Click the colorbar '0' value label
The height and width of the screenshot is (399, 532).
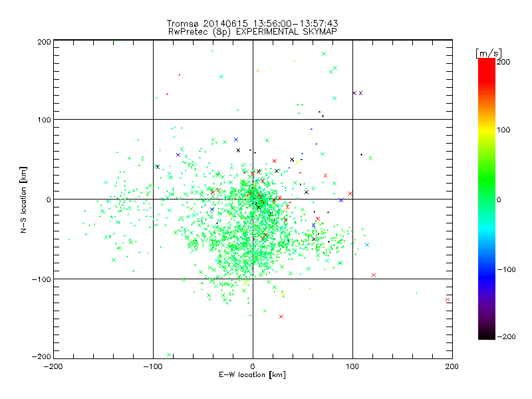(499, 199)
